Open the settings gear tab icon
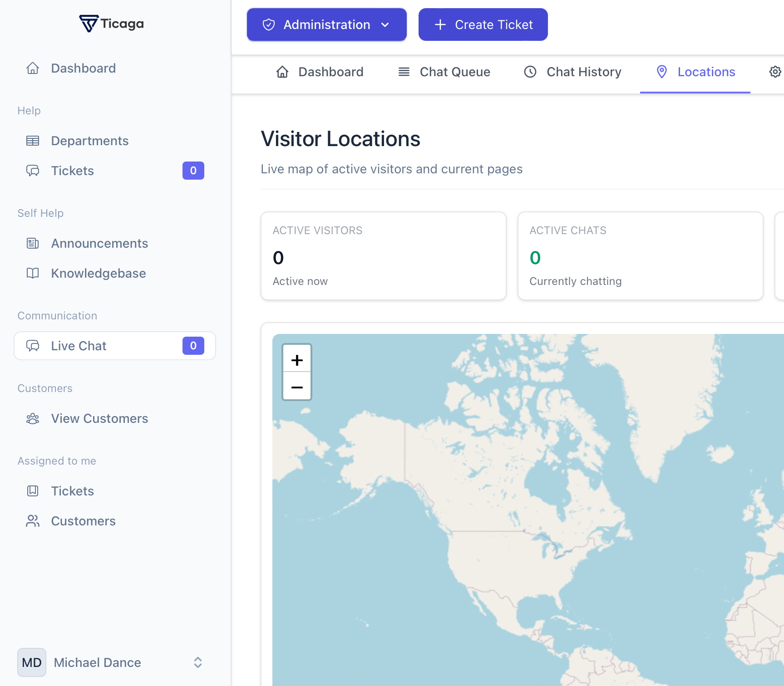The width and height of the screenshot is (784, 686). tap(775, 72)
